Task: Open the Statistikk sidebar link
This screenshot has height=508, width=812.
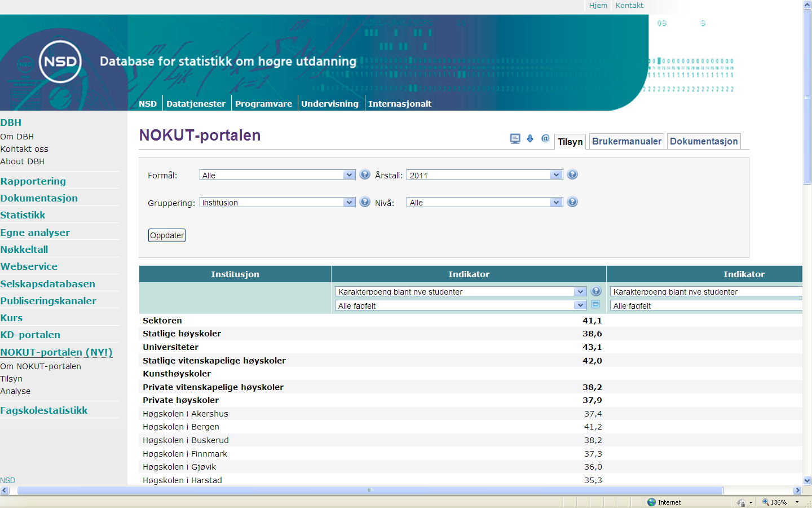Action: coord(23,215)
